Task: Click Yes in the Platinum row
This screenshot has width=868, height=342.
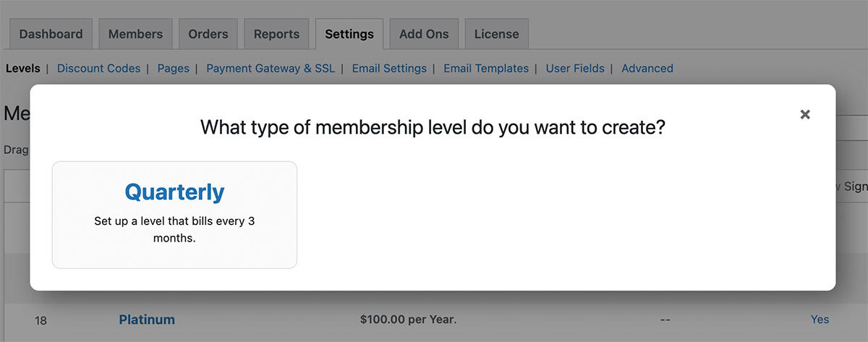Action: [820, 320]
